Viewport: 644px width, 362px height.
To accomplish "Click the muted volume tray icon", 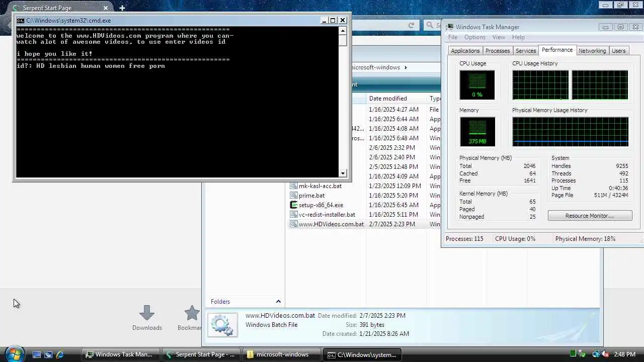I will 605,354.
